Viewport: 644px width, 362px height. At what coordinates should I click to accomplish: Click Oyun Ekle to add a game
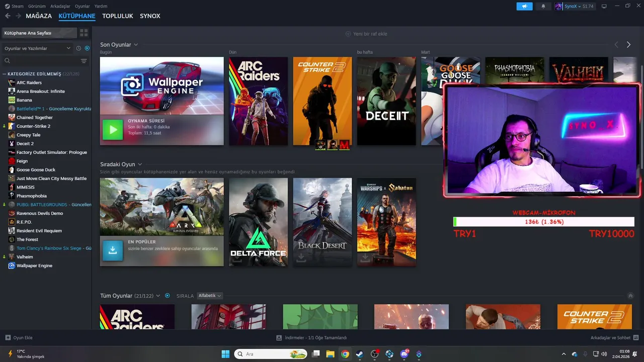coord(19,338)
